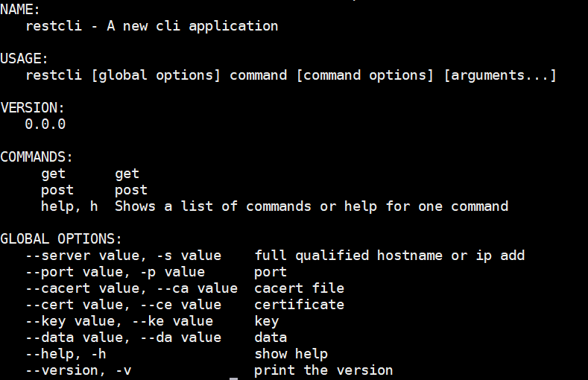
Task: Click the 'help, h' command entry
Action: (69, 206)
